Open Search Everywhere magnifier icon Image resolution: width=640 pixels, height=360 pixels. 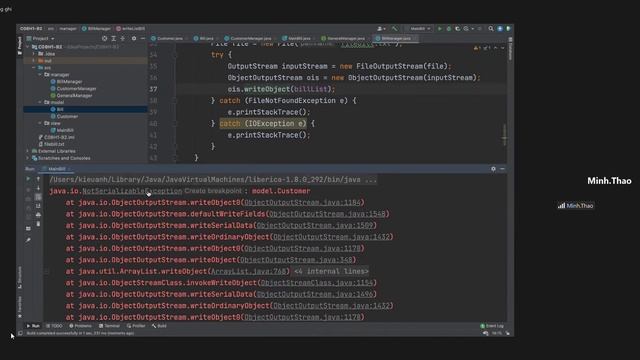pos(491,29)
